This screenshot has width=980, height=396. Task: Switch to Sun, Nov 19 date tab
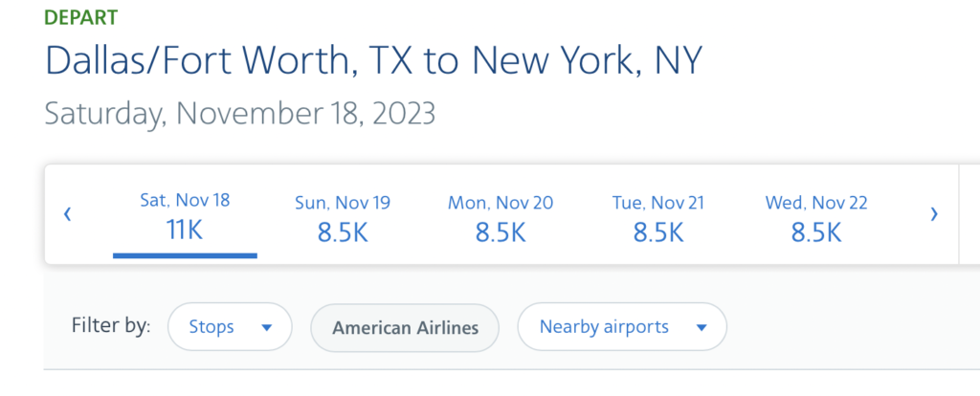point(343,217)
